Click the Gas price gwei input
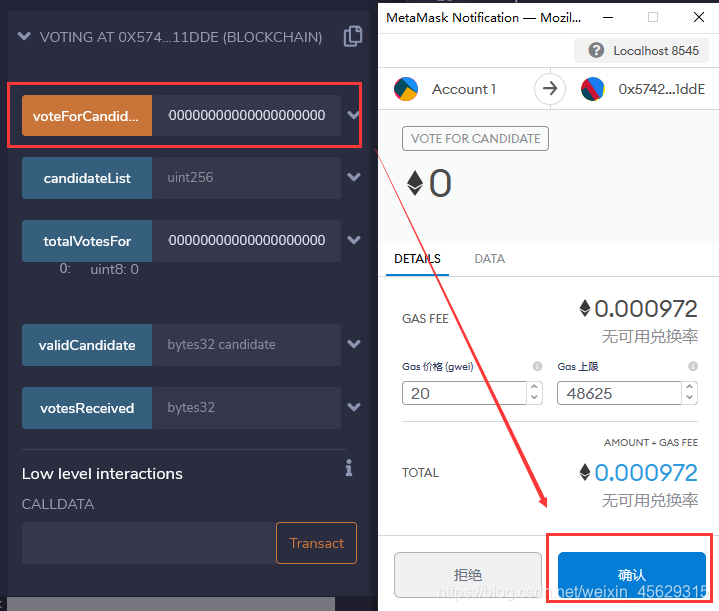 [464, 393]
